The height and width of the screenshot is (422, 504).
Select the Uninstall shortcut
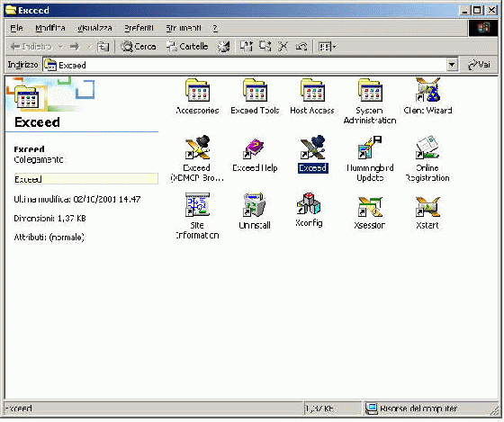[255, 211]
